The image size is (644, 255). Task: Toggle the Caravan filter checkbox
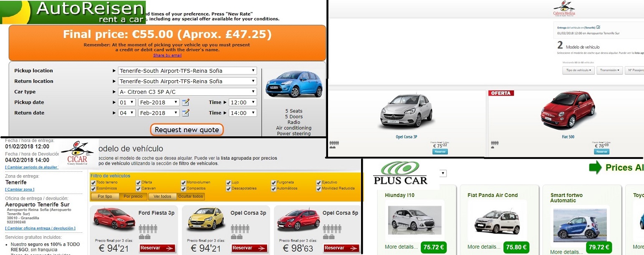tap(139, 189)
